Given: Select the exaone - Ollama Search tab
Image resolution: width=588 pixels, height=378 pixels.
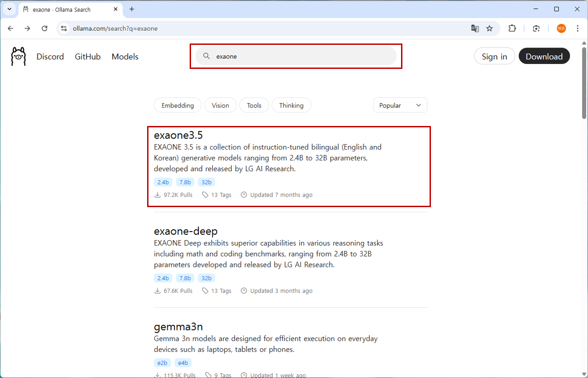Looking at the screenshot, I should [70, 9].
